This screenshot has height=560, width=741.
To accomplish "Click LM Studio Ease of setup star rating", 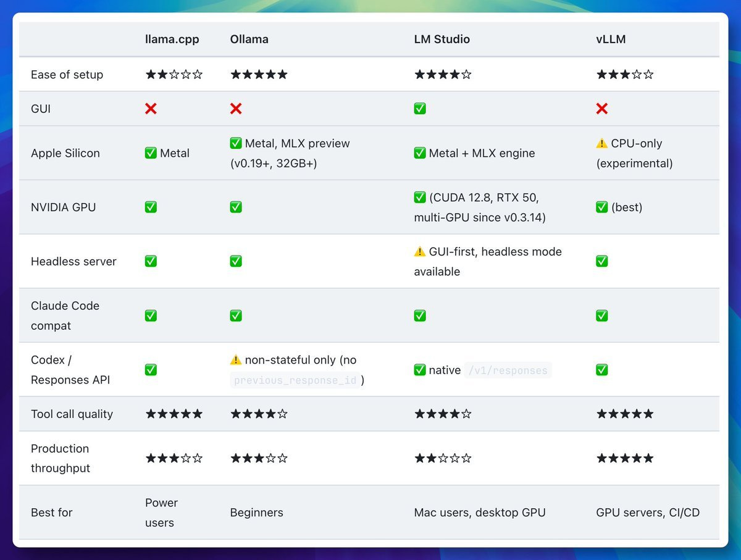I will (443, 75).
